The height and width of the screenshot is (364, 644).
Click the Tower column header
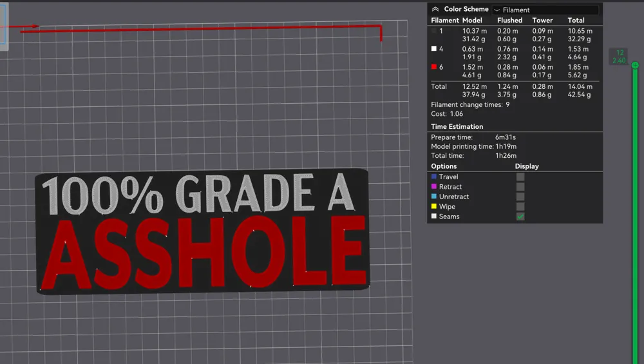[542, 20]
